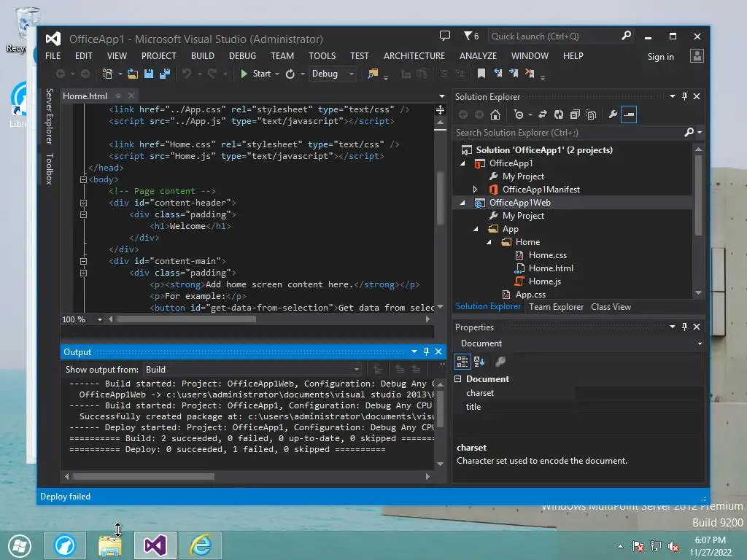This screenshot has width=747, height=560.
Task: Open the Server Explorer side tab
Action: [x=49, y=116]
